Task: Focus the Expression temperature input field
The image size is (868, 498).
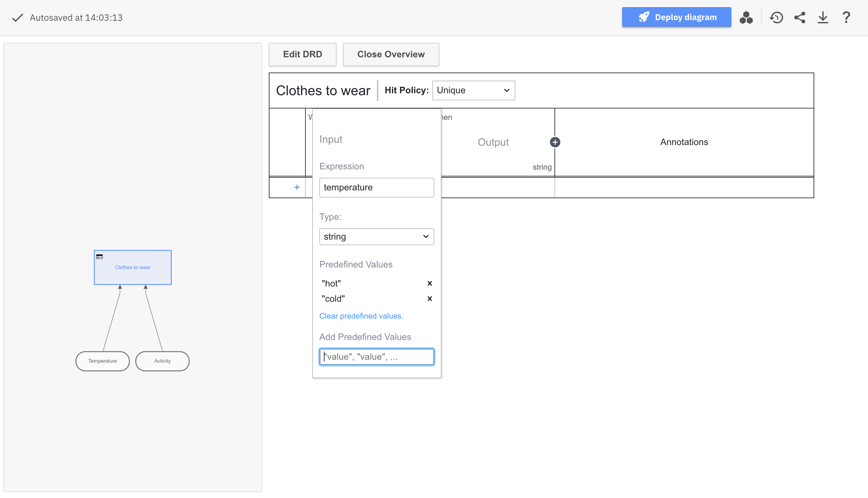Action: 376,187
